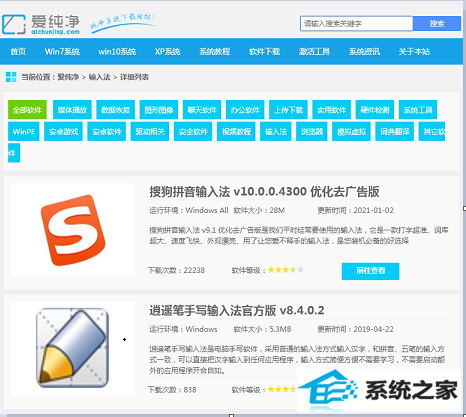Click the 爱纯净 site logo icon
This screenshot has width=466, height=417.
14,24
